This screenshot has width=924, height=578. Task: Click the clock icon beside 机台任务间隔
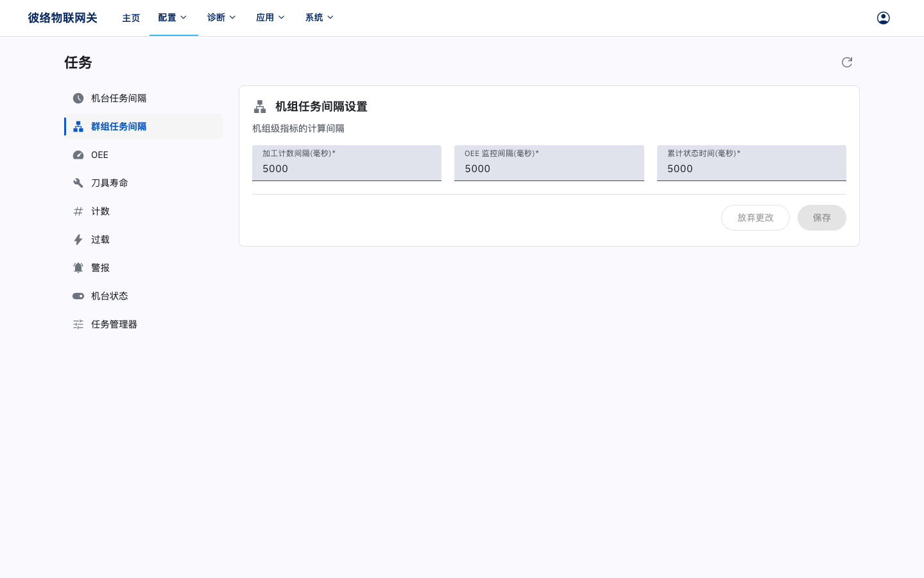point(78,98)
